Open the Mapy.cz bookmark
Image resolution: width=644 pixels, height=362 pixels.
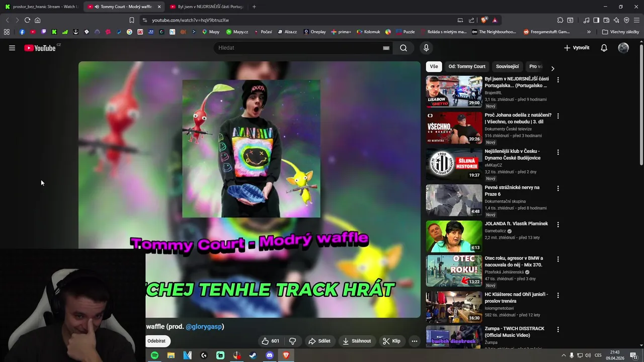click(237, 32)
